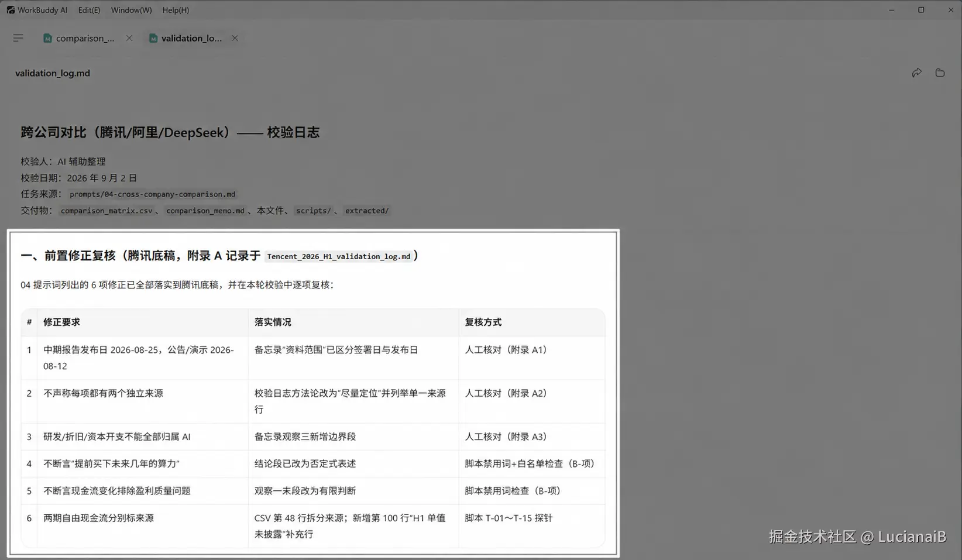962x560 pixels.
Task: Click the share icon at top right
Action: 916,73
